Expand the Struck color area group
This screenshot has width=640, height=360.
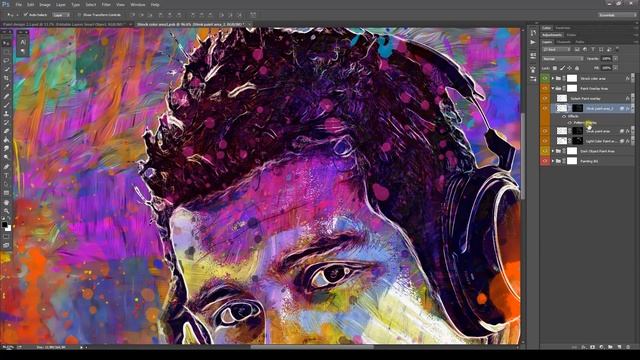(553, 78)
